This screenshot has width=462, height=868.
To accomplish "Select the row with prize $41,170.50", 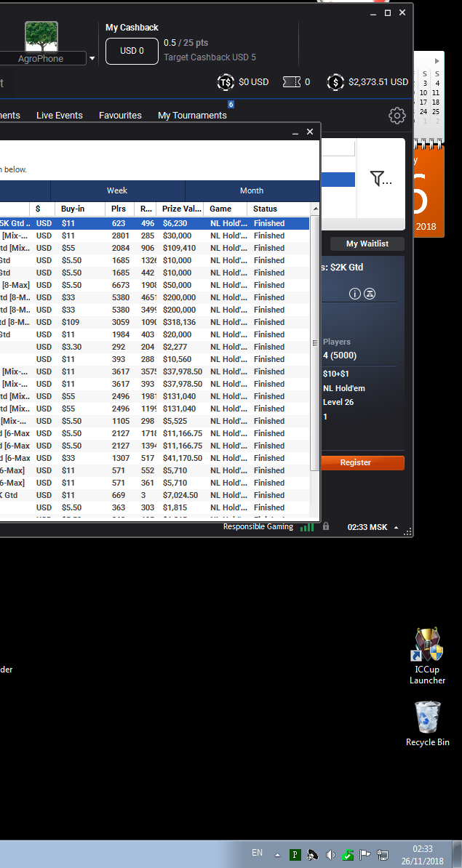I will 154,458.
